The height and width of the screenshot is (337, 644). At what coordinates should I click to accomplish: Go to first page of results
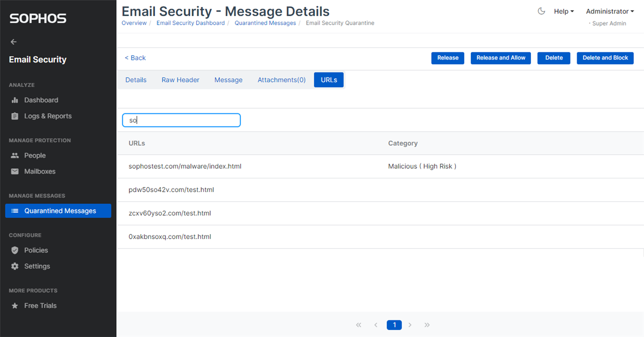click(359, 325)
